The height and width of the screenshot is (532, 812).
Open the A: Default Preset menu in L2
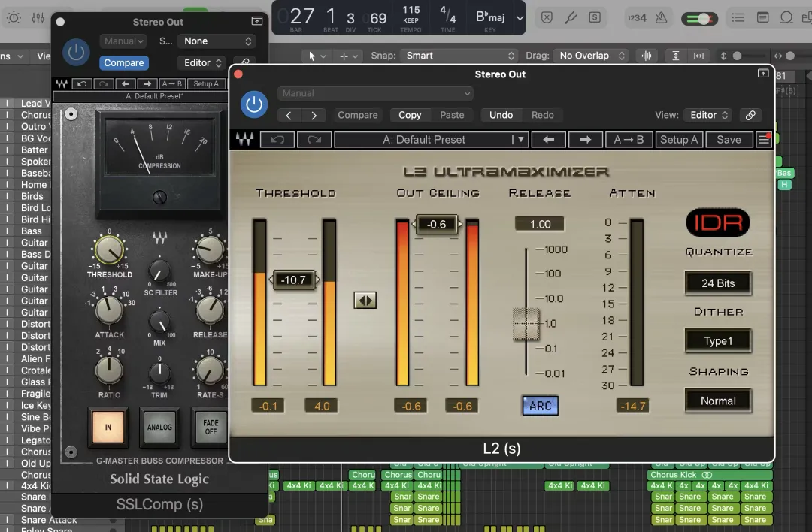431,140
